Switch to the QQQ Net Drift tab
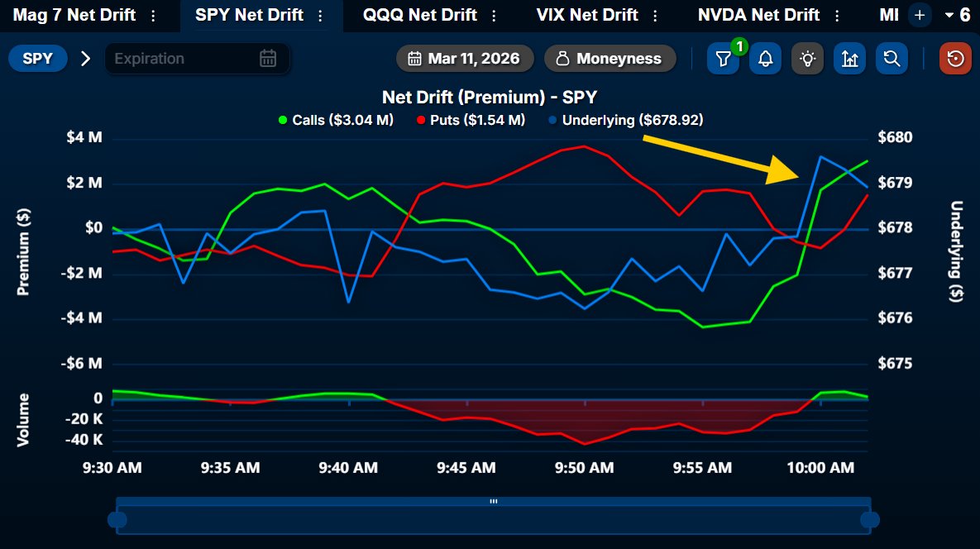This screenshot has width=980, height=549. tap(420, 15)
